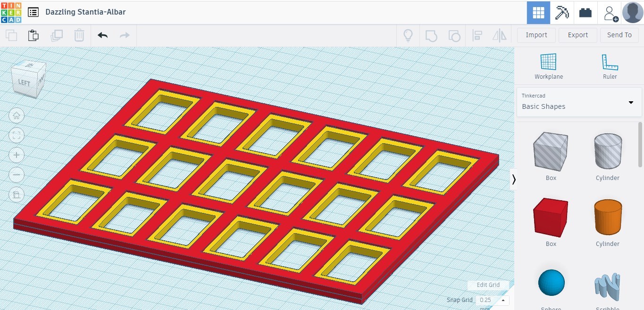Click the Export button

click(578, 35)
